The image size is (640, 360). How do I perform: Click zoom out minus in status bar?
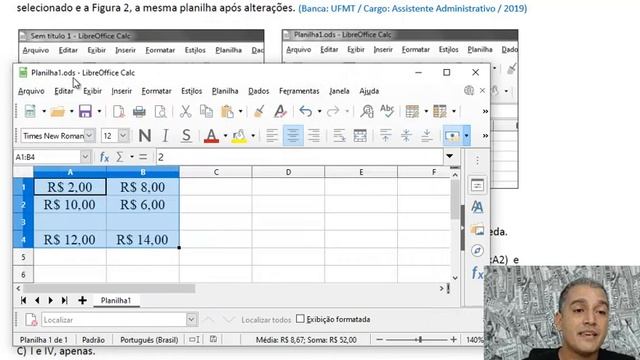tap(380, 340)
